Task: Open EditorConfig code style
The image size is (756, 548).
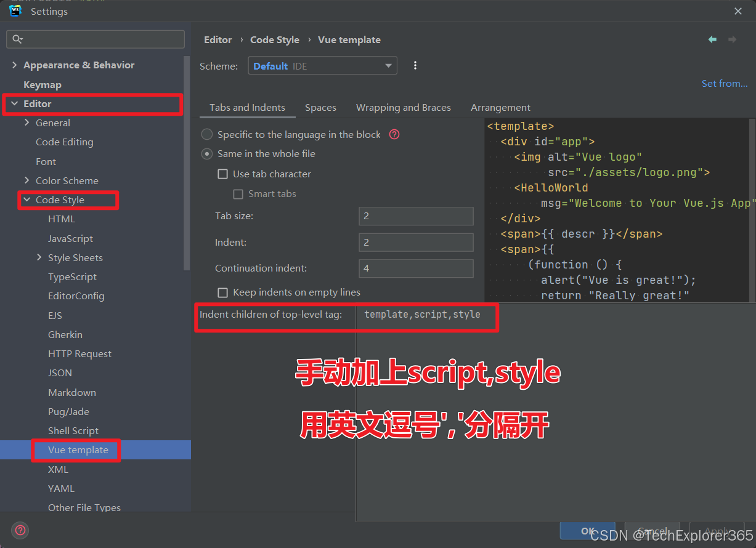Action: [x=76, y=296]
